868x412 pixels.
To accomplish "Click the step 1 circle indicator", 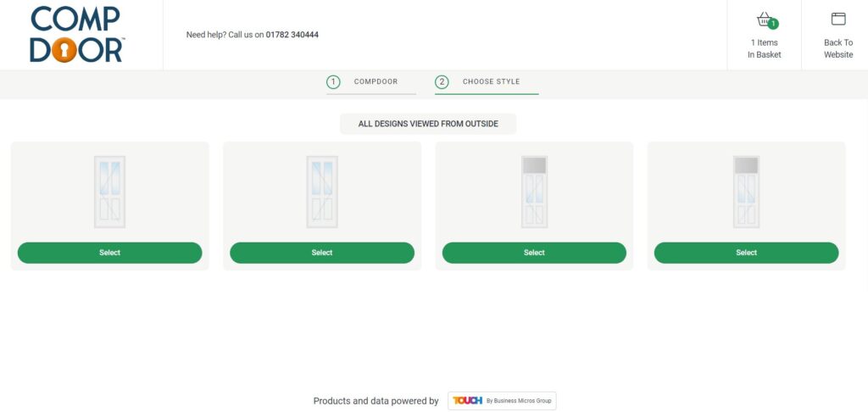I will (332, 82).
